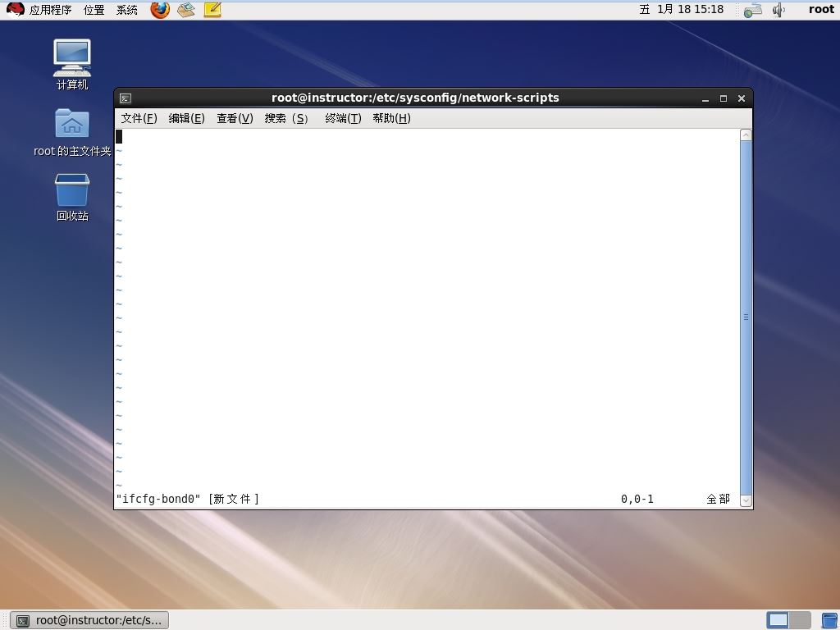Open the 计算机 desktop icon
Image resolution: width=840 pixels, height=630 pixels.
point(72,64)
